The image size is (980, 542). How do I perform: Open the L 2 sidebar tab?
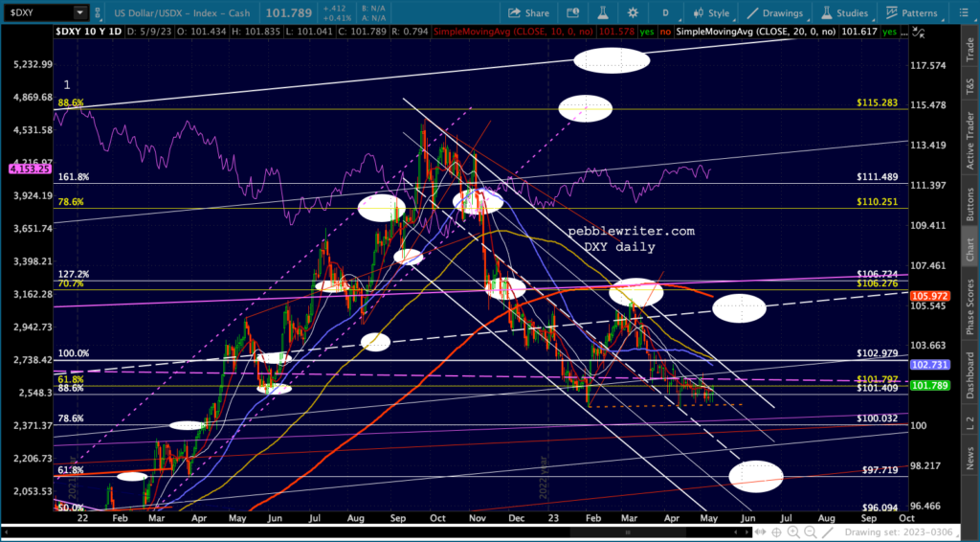point(970,423)
